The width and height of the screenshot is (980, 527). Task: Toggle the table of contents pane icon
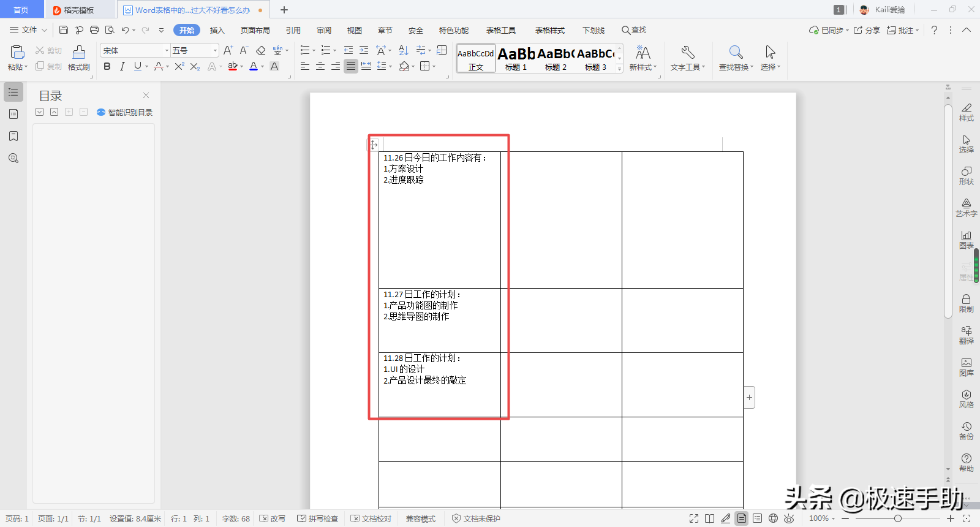(13, 92)
